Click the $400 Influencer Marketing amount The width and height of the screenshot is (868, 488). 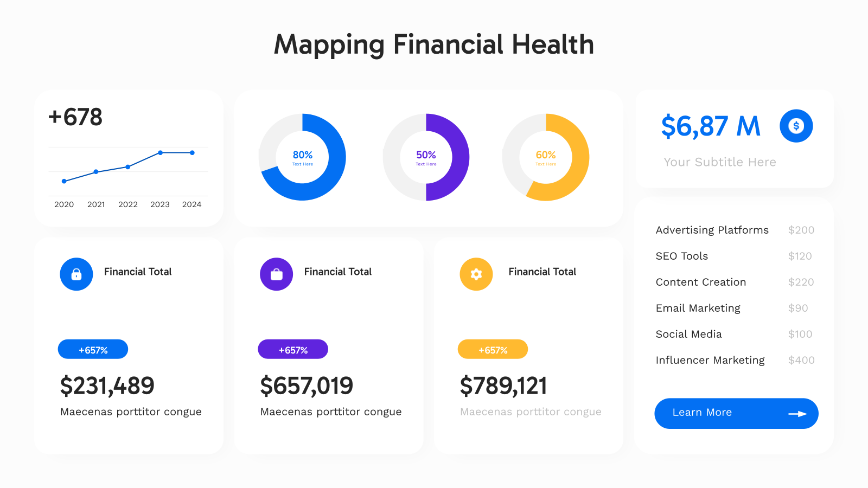point(801,360)
